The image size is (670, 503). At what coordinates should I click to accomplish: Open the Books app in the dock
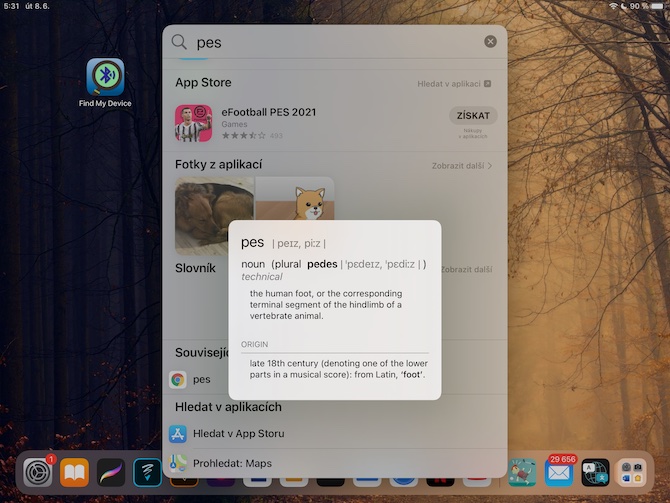pos(74,473)
